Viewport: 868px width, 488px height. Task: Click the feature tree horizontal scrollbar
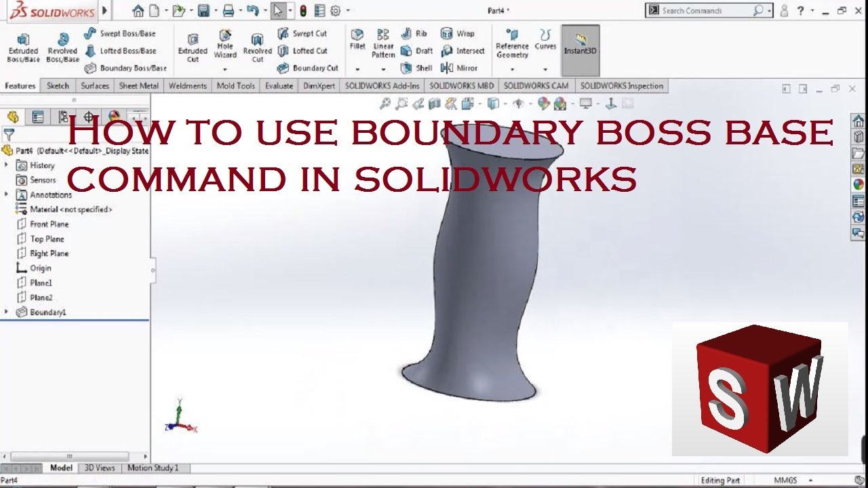[x=69, y=457]
